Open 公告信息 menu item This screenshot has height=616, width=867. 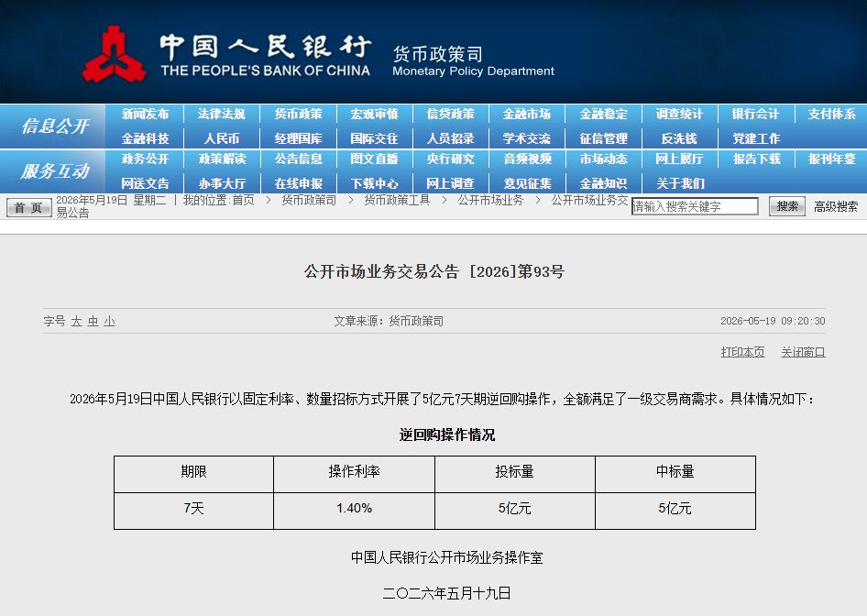(x=298, y=159)
